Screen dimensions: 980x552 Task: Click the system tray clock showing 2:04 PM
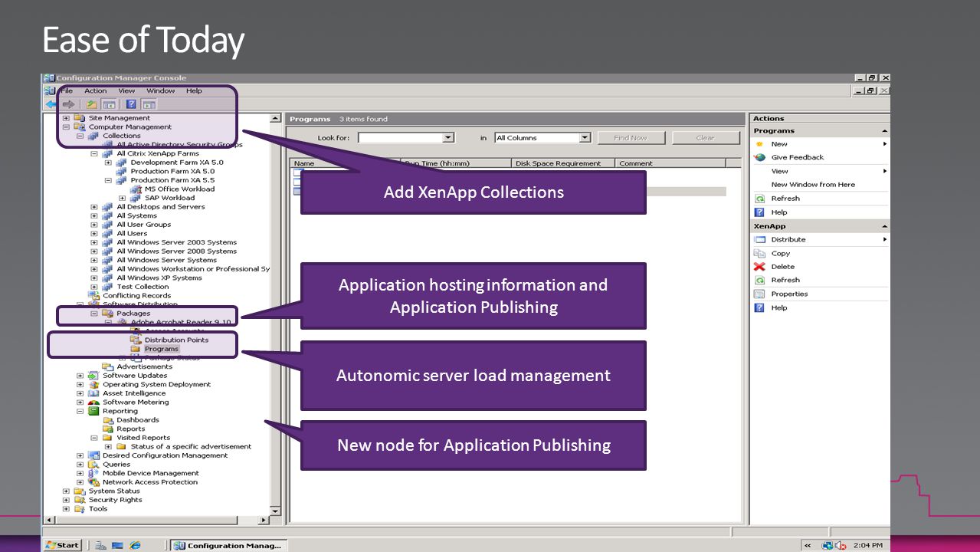(x=867, y=545)
